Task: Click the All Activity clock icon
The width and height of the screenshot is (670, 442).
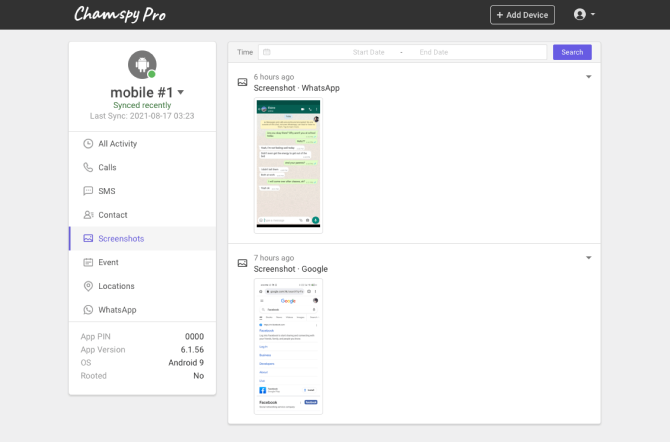Action: pyautogui.click(x=88, y=144)
